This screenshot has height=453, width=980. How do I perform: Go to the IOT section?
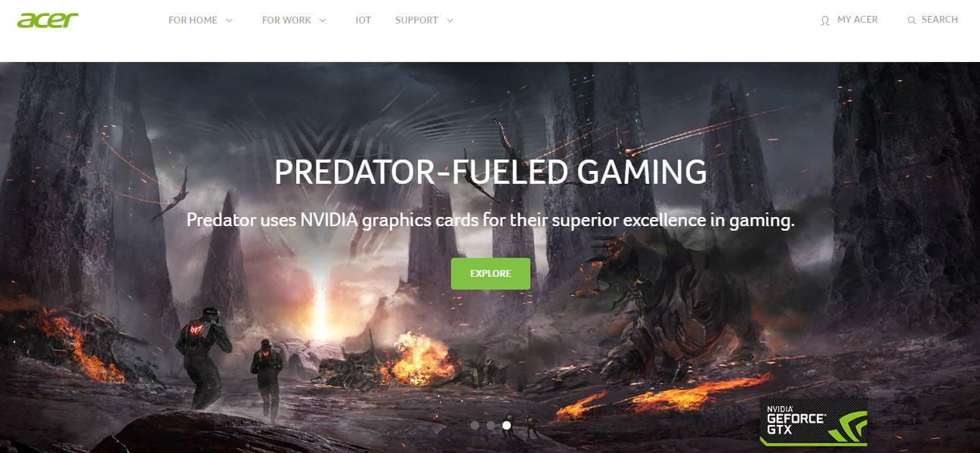click(363, 20)
